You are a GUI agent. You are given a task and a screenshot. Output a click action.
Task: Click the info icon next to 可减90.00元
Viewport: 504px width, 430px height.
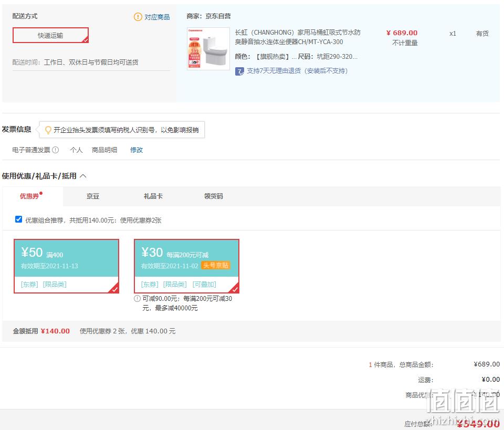point(137,299)
